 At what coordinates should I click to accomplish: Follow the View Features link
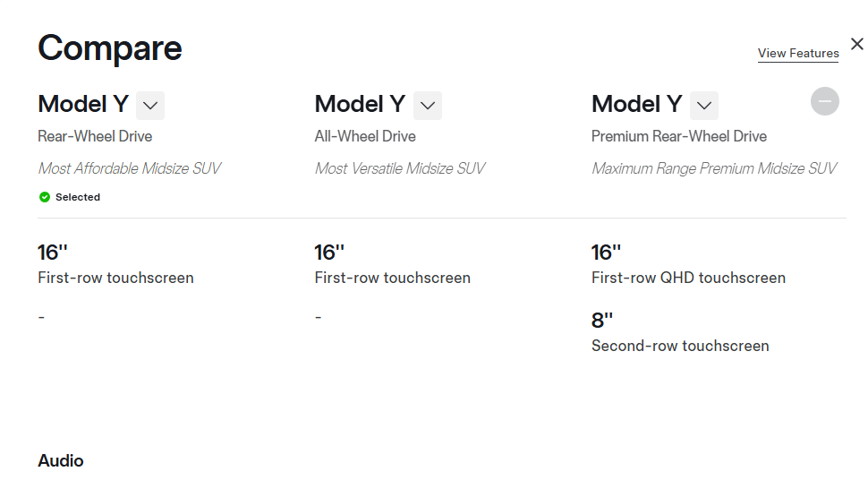tap(798, 54)
